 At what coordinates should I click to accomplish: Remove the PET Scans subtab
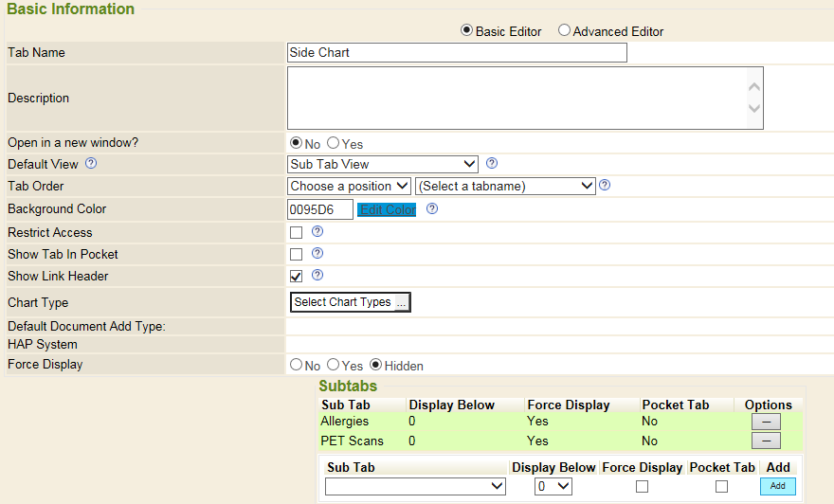coord(765,441)
